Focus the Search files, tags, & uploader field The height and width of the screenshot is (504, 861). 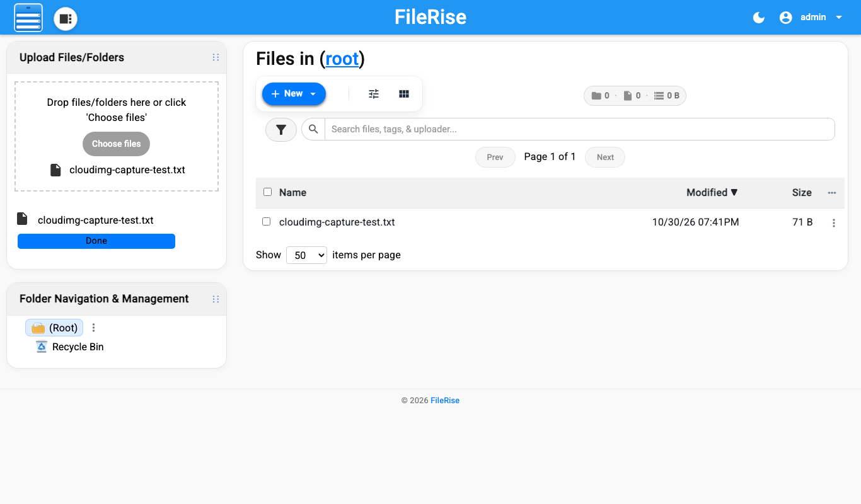point(580,129)
